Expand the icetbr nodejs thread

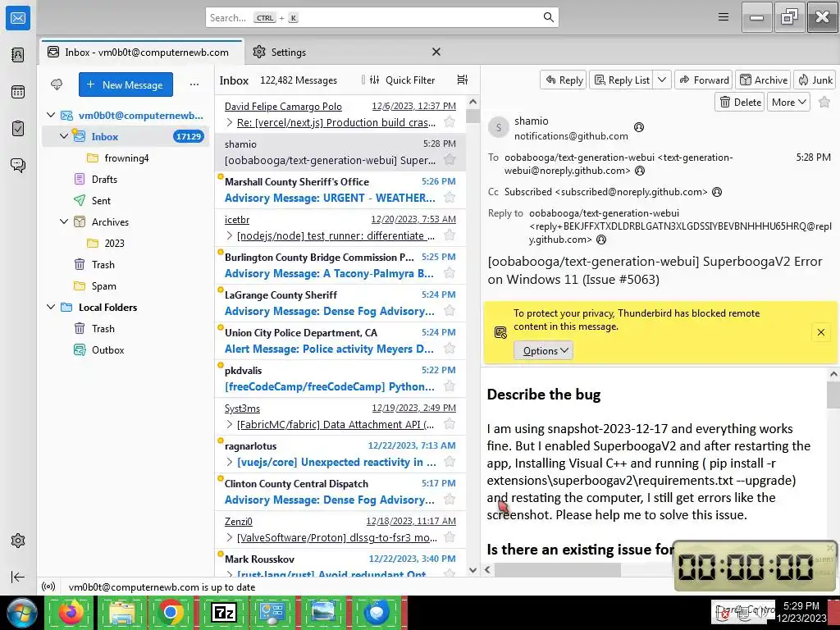click(x=230, y=235)
